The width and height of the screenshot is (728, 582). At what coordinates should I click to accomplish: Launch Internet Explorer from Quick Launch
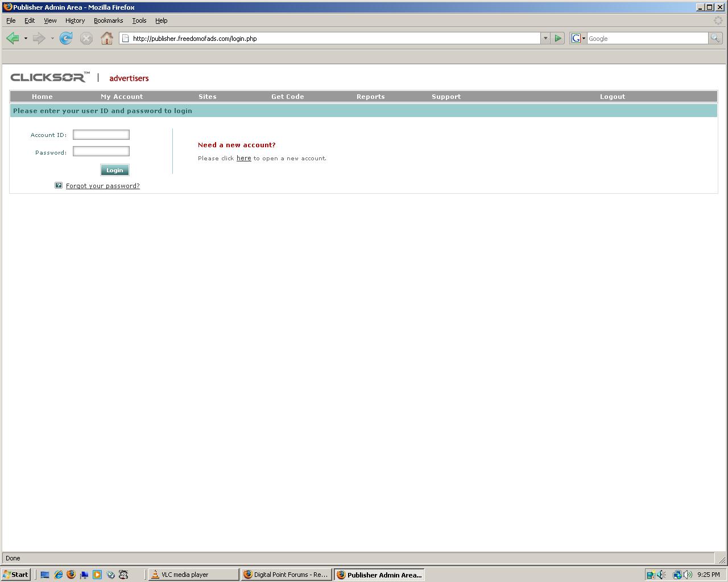coord(58,575)
